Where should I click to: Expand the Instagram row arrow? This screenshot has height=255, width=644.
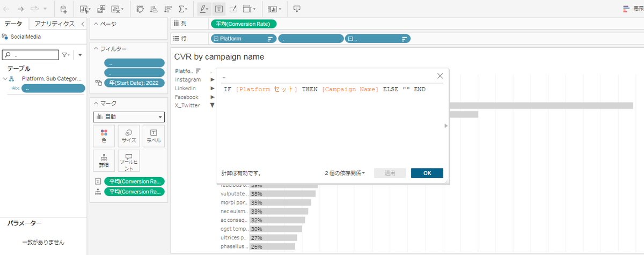[213, 79]
